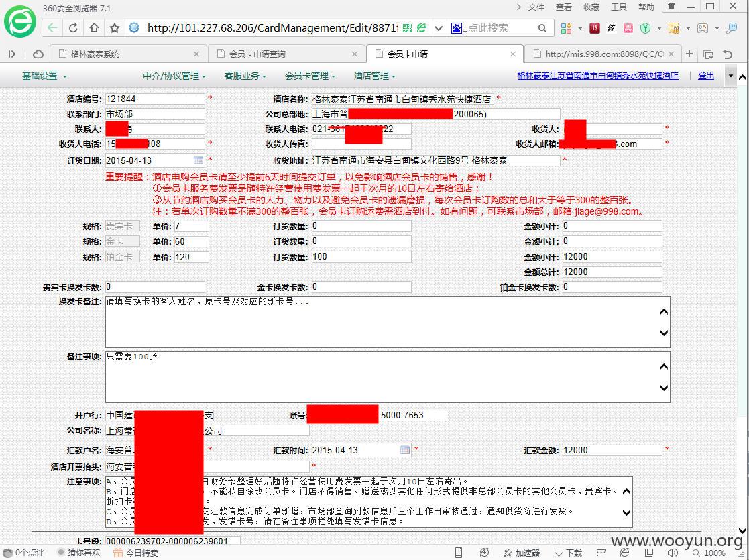This screenshot has height=560, width=749.
Task: Open the 工具 menu
Action: [619, 7]
